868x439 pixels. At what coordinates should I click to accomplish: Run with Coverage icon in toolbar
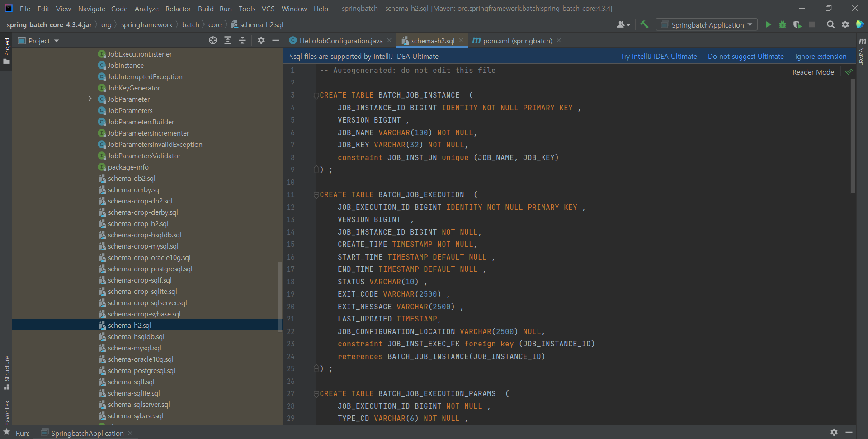pyautogui.click(x=797, y=25)
